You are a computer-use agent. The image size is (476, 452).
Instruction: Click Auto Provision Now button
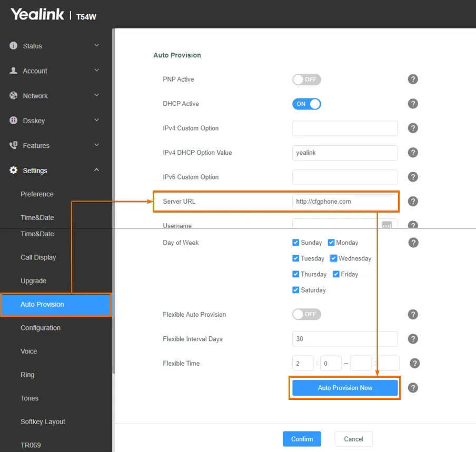345,388
